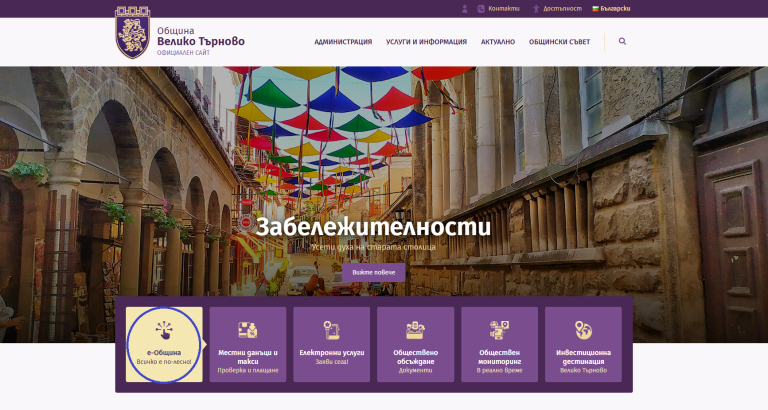Viewport: 768px width, 410px height.
Task: Click the phone icon beside Контакти
Action: pyautogui.click(x=481, y=9)
